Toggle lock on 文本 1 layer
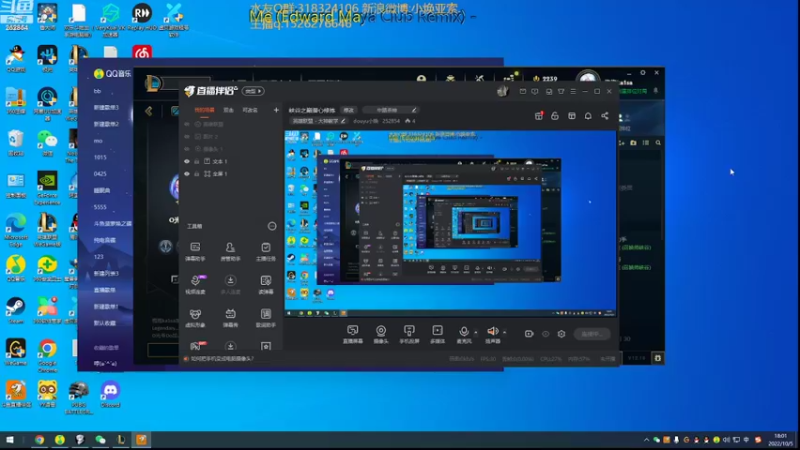This screenshot has height=450, width=800. click(x=197, y=161)
